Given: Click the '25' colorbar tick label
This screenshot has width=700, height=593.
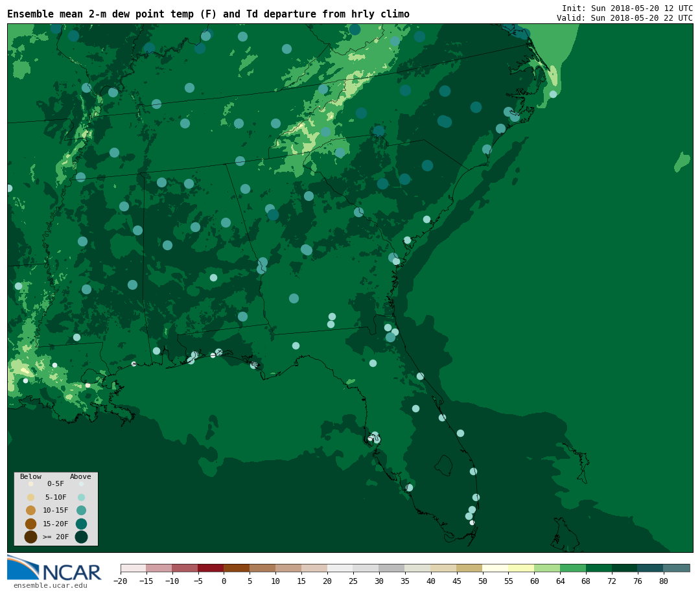Looking at the screenshot, I should [353, 581].
